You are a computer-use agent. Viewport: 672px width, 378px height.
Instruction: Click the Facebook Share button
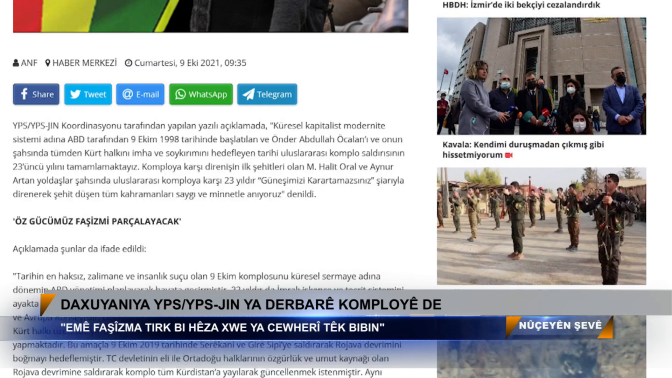[36, 94]
